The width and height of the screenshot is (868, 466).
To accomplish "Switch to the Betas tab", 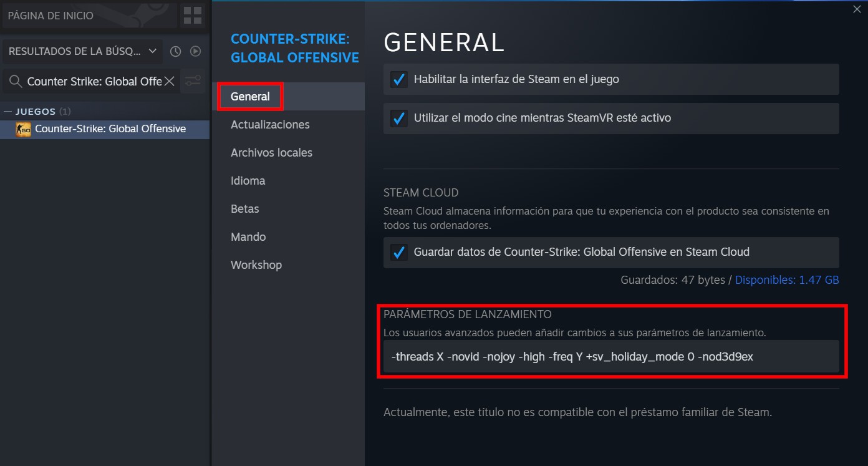I will point(244,209).
